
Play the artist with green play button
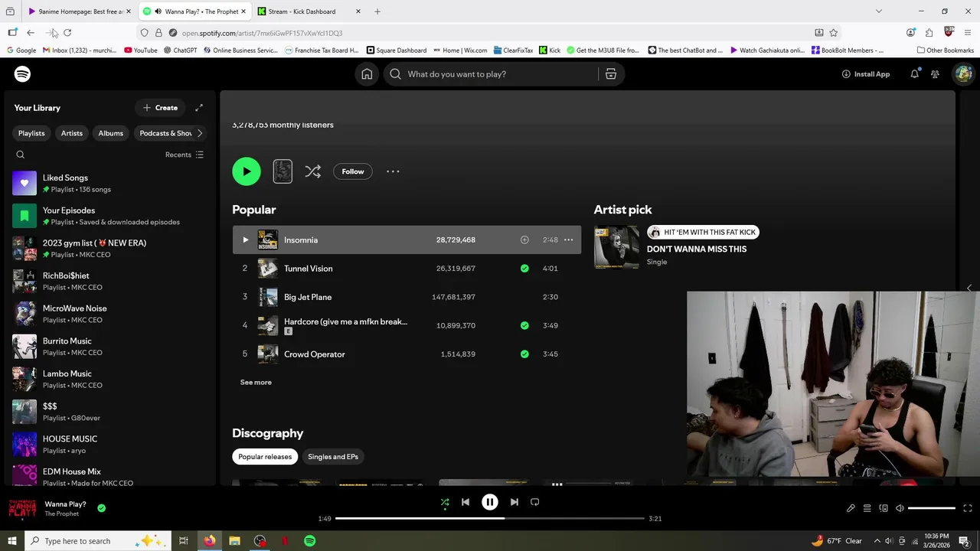[x=247, y=171]
